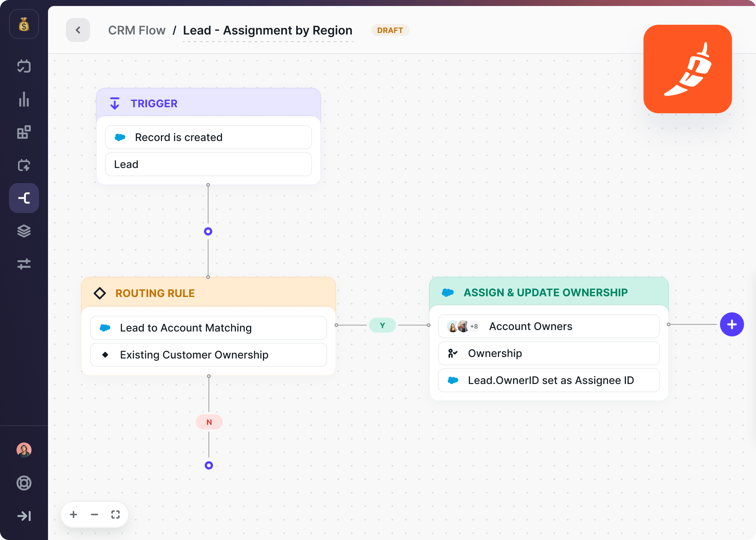Click Salesforce icon in Record is created

(120, 137)
